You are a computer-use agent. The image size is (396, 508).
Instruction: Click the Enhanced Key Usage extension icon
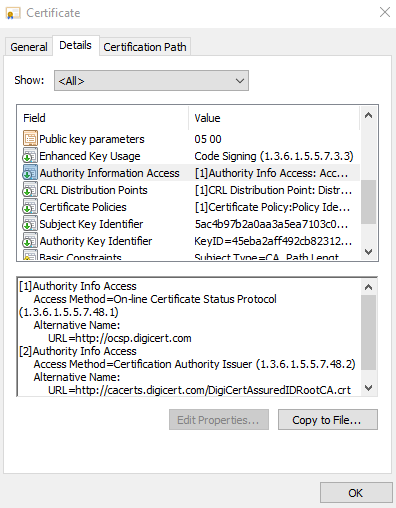pos(30,155)
